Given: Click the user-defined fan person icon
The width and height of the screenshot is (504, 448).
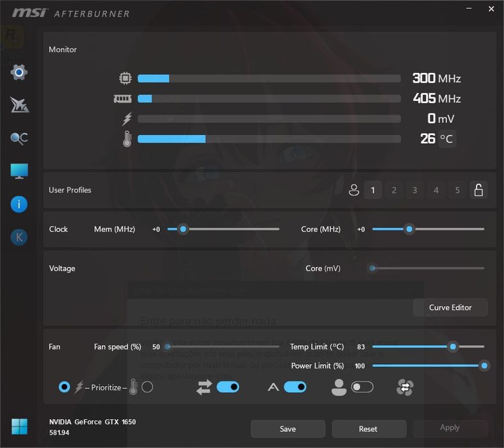Looking at the screenshot, I should [x=339, y=387].
